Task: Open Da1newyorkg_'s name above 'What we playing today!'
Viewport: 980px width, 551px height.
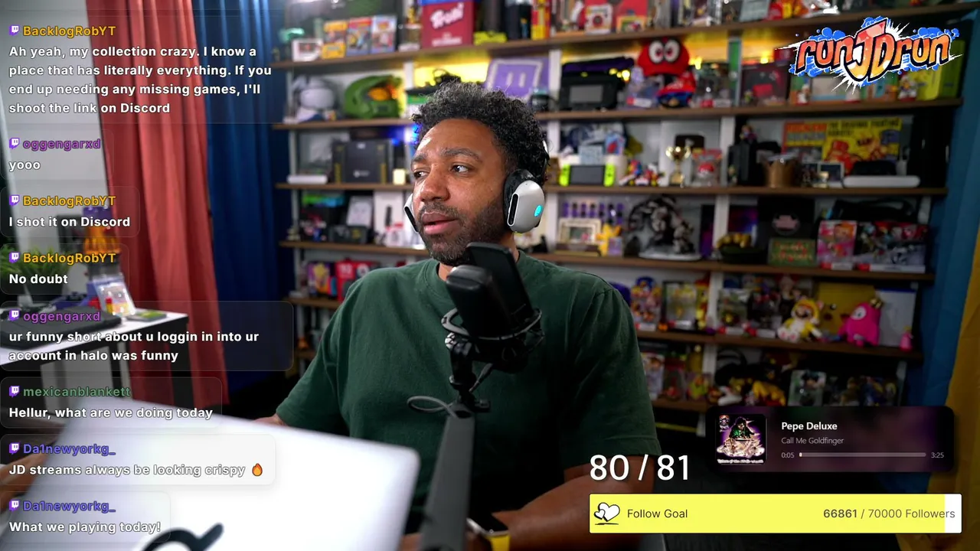Action: tap(70, 507)
